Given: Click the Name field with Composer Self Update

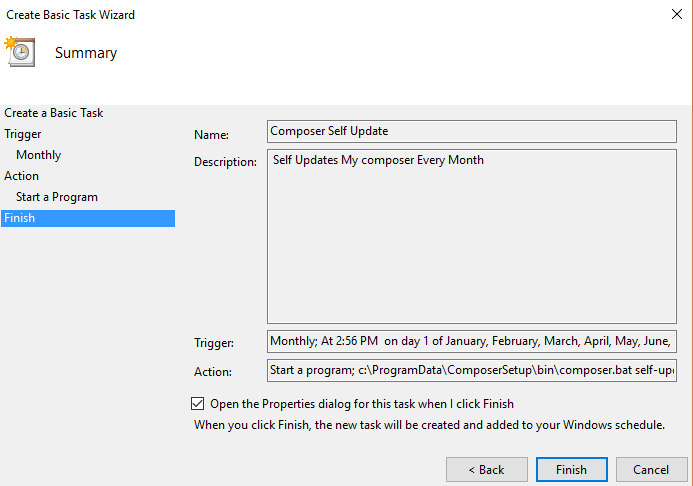Looking at the screenshot, I should point(472,131).
